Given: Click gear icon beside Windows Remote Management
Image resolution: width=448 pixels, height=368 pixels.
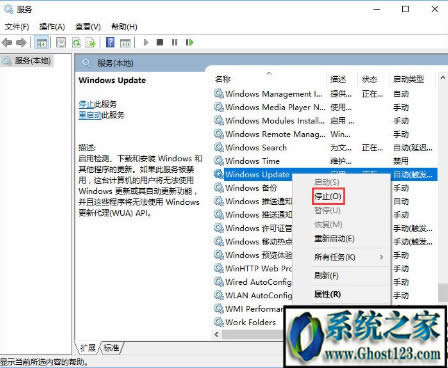Looking at the screenshot, I should (219, 134).
